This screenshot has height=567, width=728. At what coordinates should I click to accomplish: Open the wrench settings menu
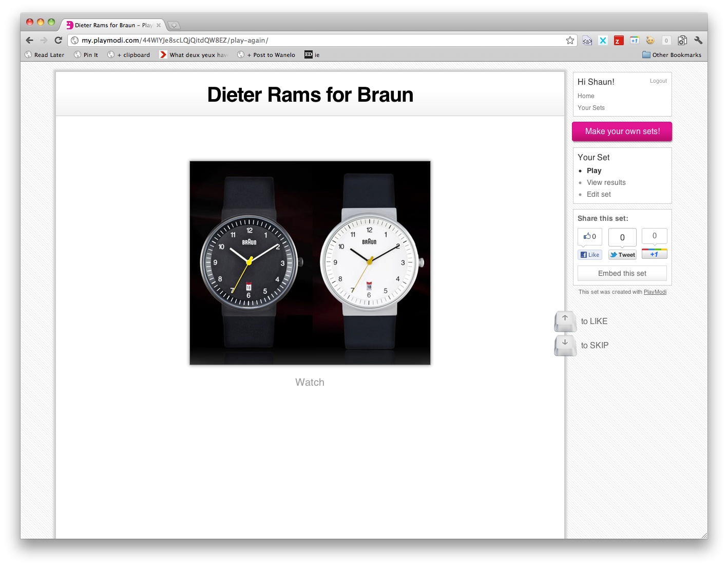pyautogui.click(x=698, y=40)
